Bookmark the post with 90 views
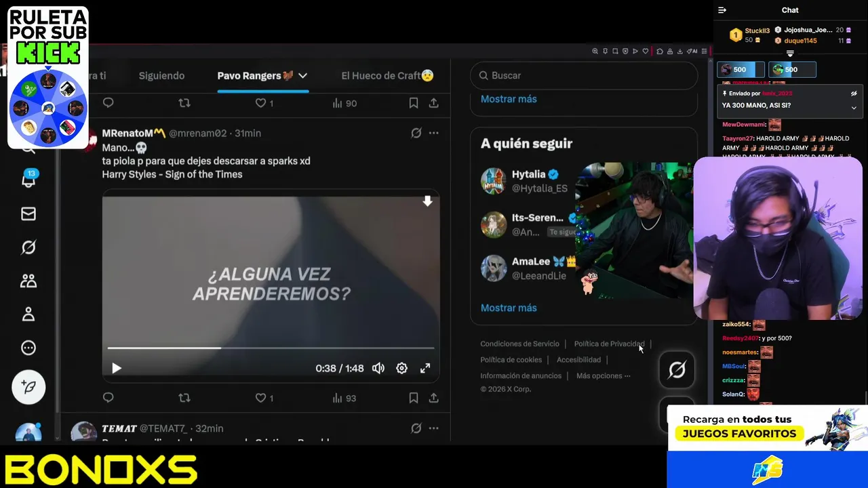 click(414, 103)
